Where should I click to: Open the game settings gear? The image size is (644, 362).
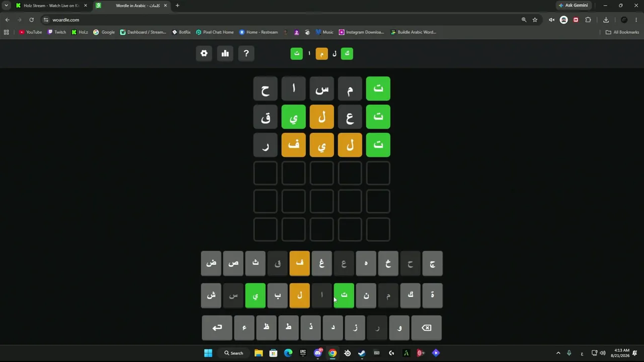click(x=204, y=53)
